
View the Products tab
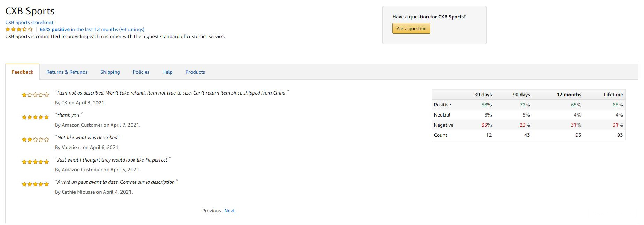195,72
